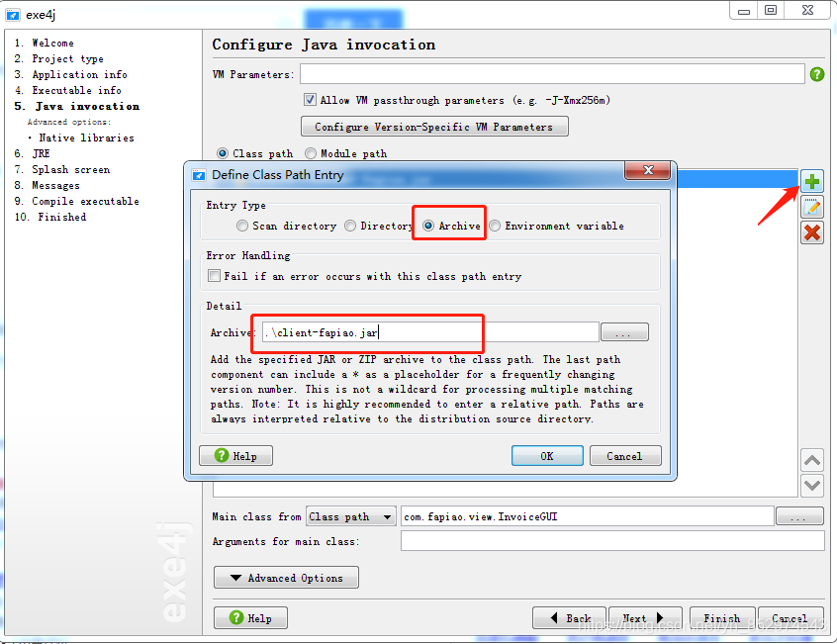Click the green plus add class path icon

pos(812,181)
